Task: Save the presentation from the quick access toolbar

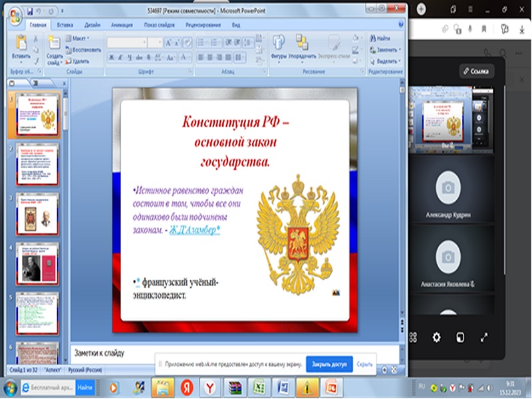Action: [30, 11]
